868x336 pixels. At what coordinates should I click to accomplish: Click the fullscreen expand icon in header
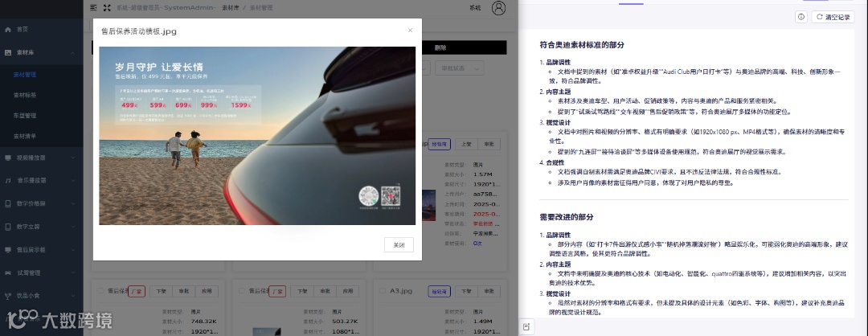[x=108, y=8]
